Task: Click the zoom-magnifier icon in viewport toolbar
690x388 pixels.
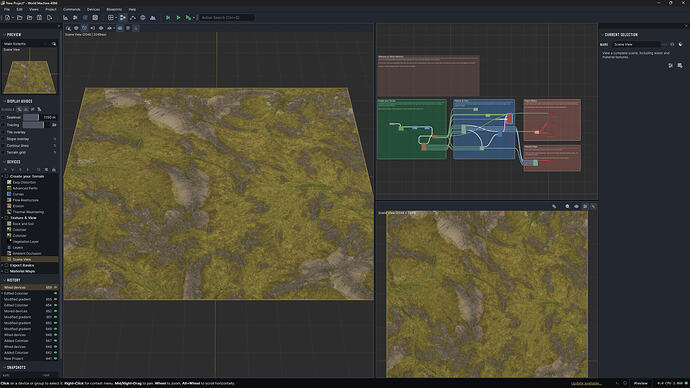Action: 68,28
